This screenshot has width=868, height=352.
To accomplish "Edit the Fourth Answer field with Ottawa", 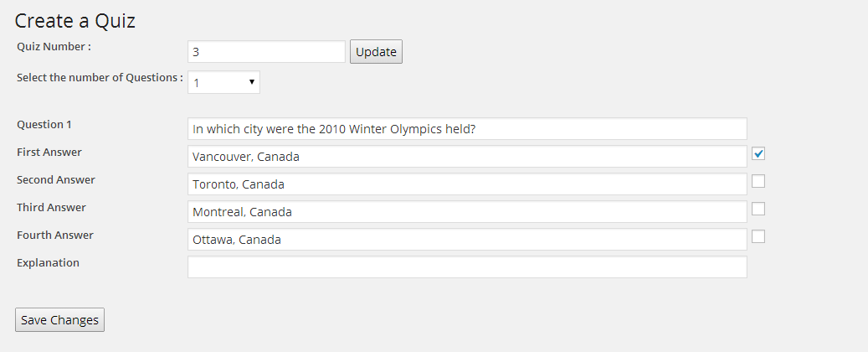I will 466,240.
